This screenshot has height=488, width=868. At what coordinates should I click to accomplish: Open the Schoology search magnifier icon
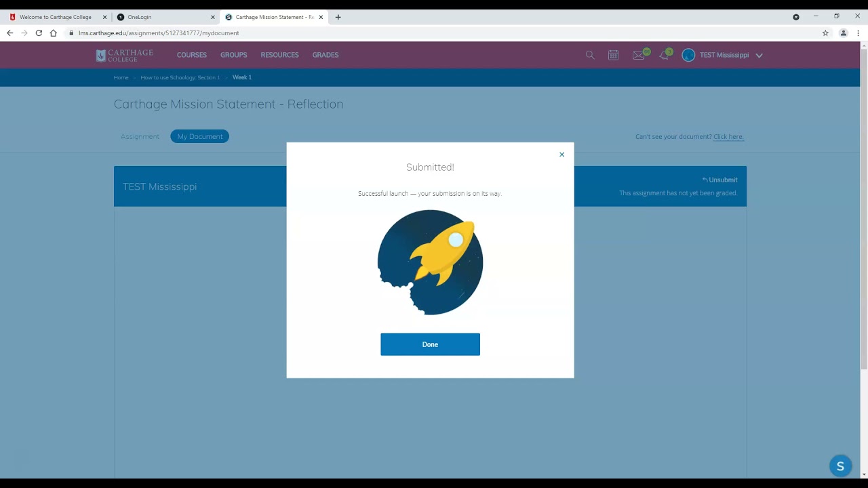tap(590, 55)
